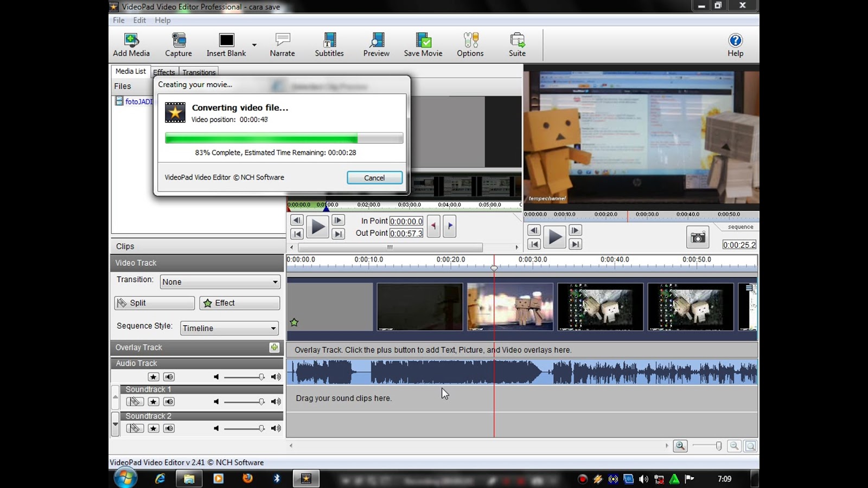Open the Help menu in menu bar

point(163,20)
